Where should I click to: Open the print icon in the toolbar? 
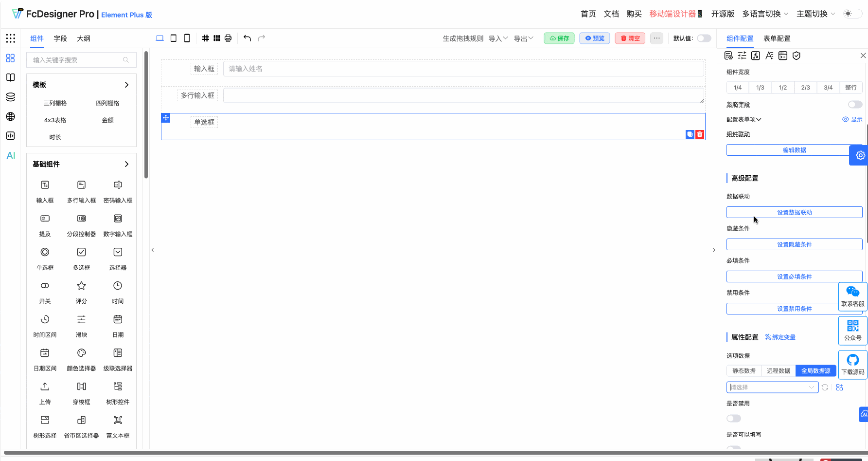[228, 37]
